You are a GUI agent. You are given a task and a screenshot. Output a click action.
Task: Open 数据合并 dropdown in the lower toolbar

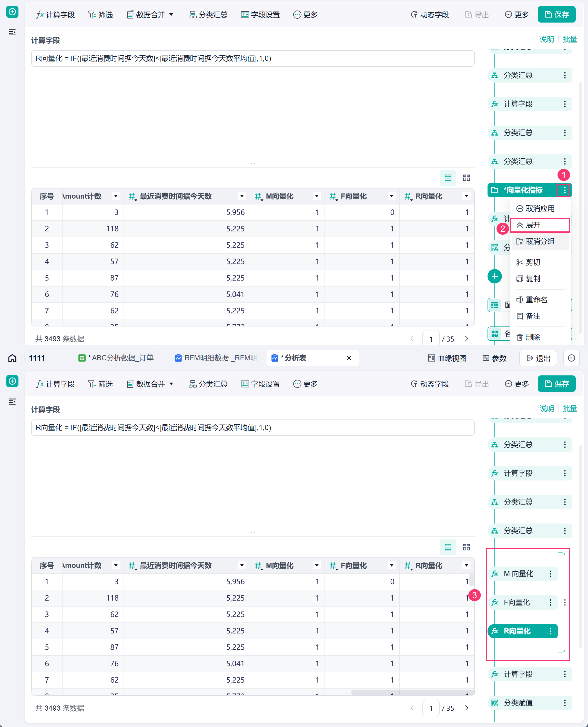(150, 384)
